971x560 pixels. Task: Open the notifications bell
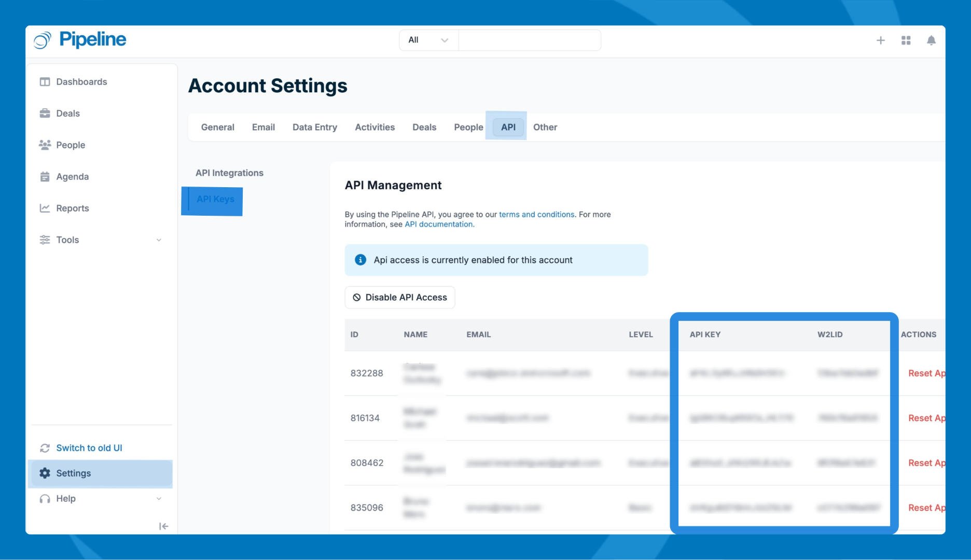coord(931,40)
